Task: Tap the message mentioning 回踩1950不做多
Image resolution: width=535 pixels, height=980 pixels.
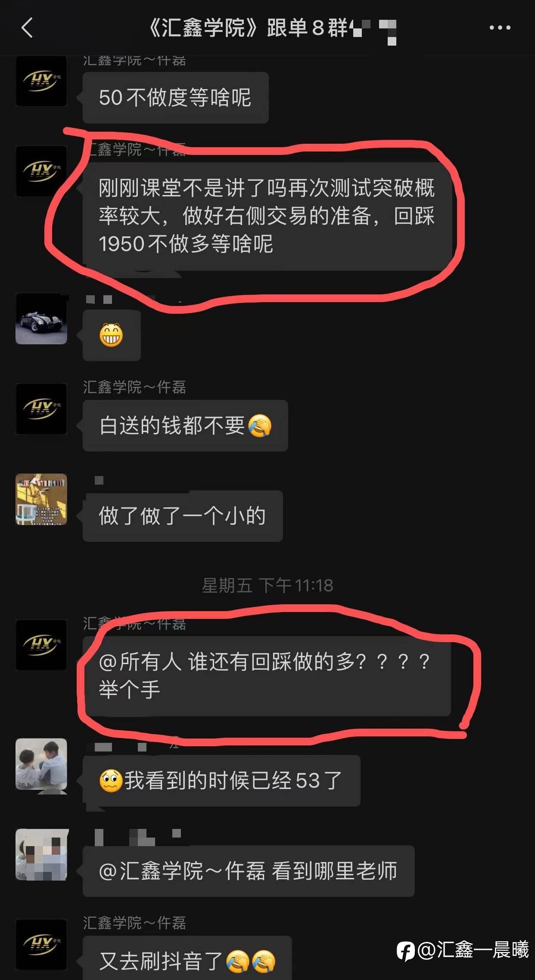Action: pyautogui.click(x=267, y=216)
